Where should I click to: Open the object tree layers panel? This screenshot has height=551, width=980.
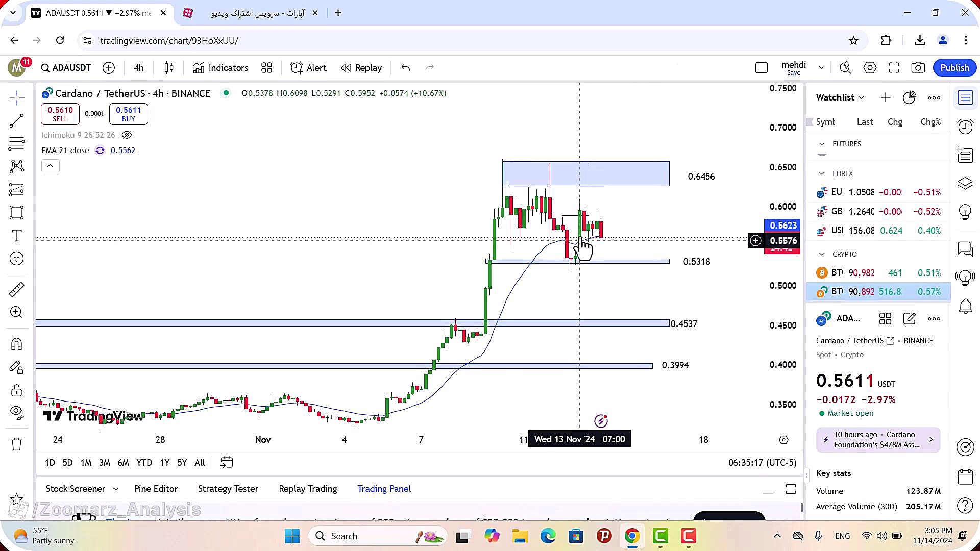tap(965, 183)
